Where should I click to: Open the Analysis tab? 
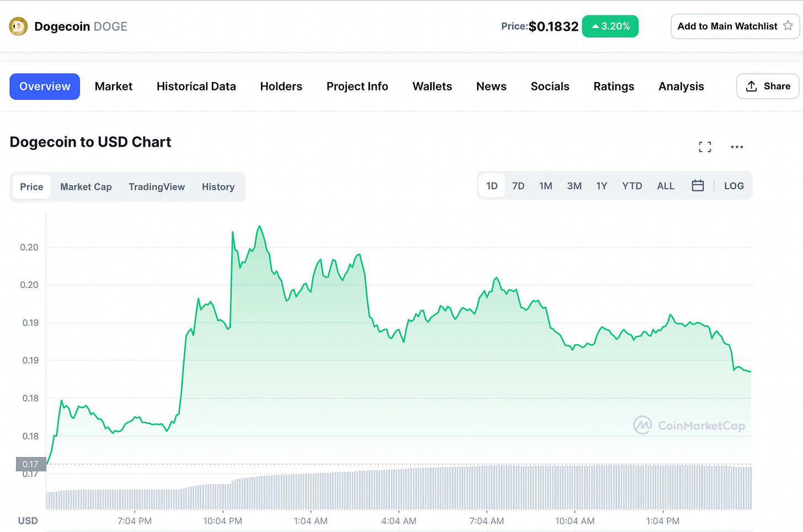681,87
